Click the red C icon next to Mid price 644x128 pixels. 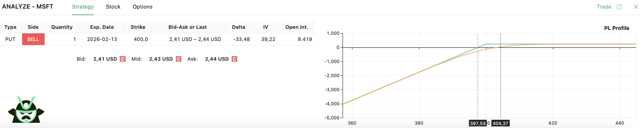click(179, 59)
